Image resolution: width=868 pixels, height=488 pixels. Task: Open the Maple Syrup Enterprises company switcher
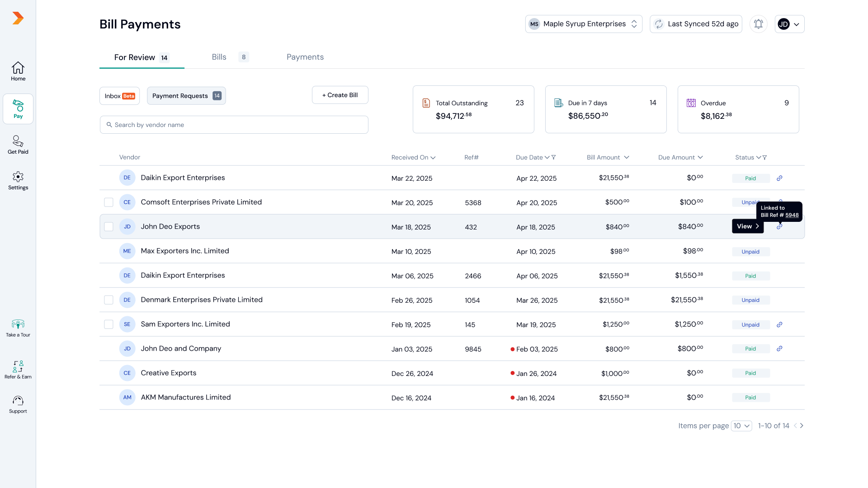(584, 24)
